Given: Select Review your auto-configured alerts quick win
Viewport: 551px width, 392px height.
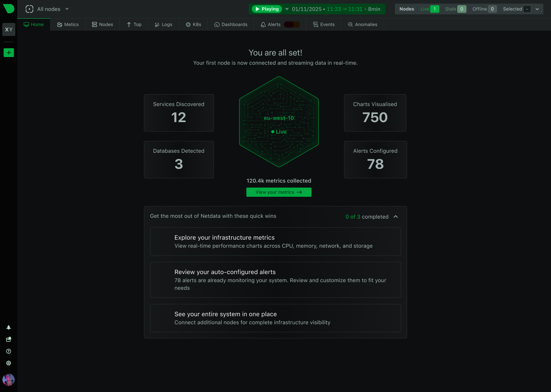Looking at the screenshot, I should [x=275, y=280].
